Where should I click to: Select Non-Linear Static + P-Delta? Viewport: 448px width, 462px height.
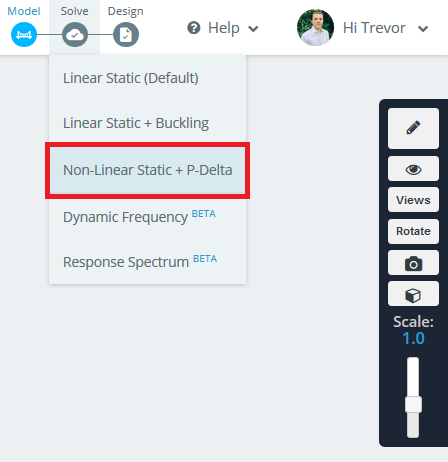tap(147, 170)
